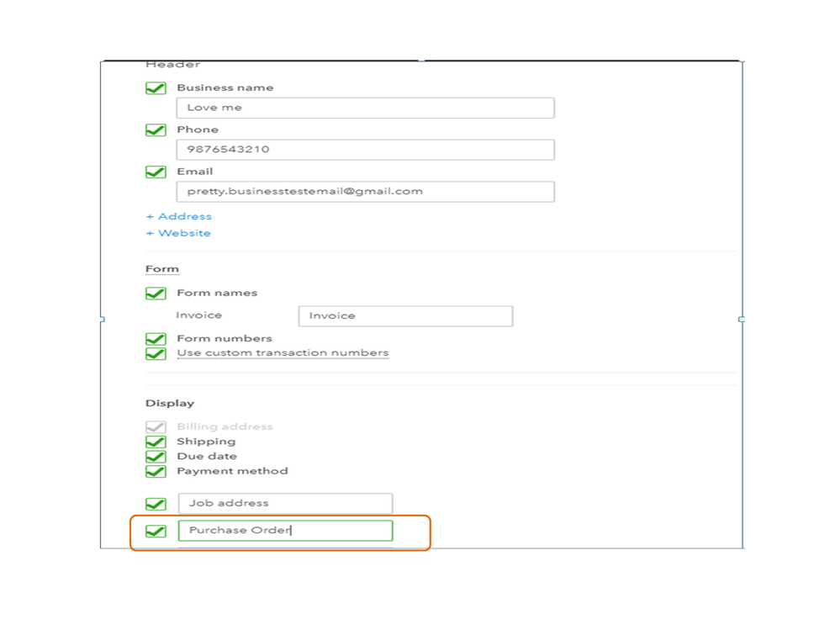Click into the Phone number field
840x630 pixels.
coord(365,150)
